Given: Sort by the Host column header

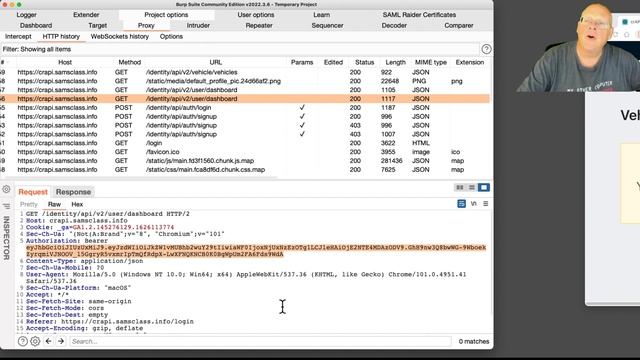Looking at the screenshot, I should click(x=65, y=62).
